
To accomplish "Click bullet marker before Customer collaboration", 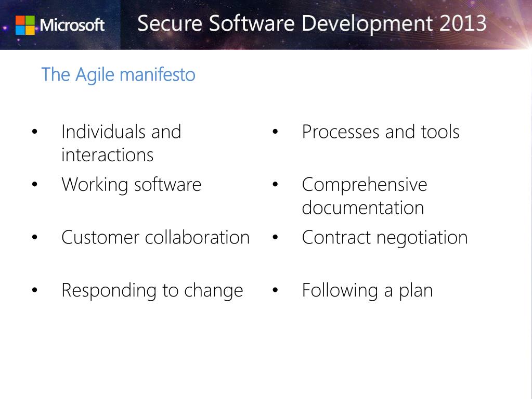I will click(x=35, y=238).
